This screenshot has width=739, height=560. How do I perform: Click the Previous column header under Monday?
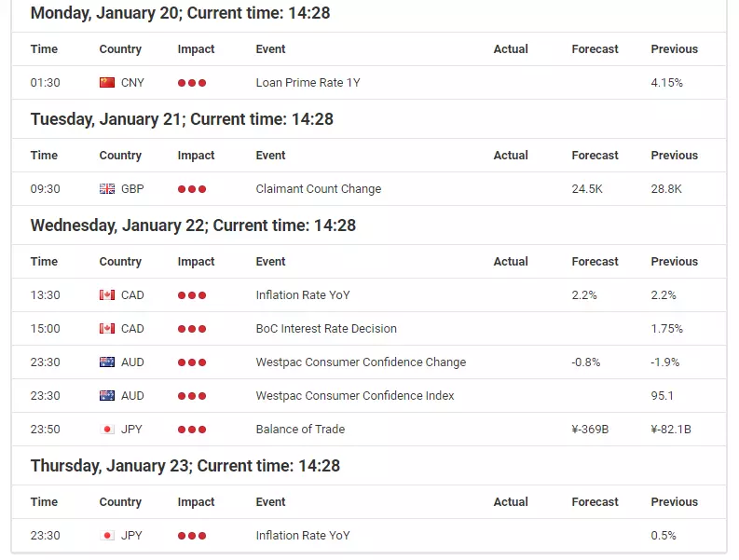(675, 49)
